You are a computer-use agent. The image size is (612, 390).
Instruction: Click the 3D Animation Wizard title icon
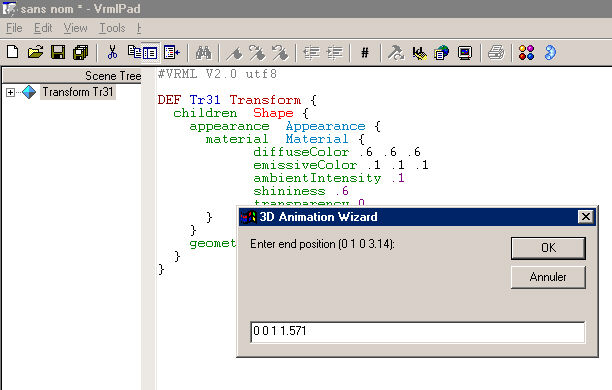click(248, 217)
